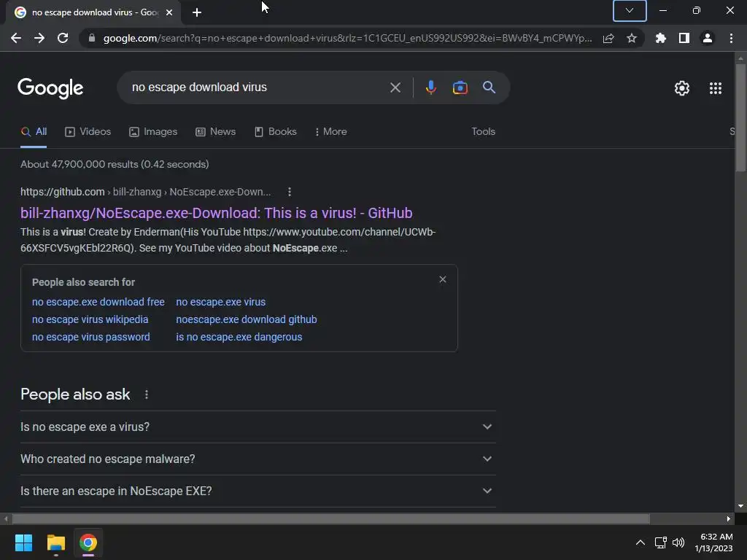This screenshot has width=747, height=560.
Task: Click the Chrome taskbar icon
Action: [x=88, y=542]
